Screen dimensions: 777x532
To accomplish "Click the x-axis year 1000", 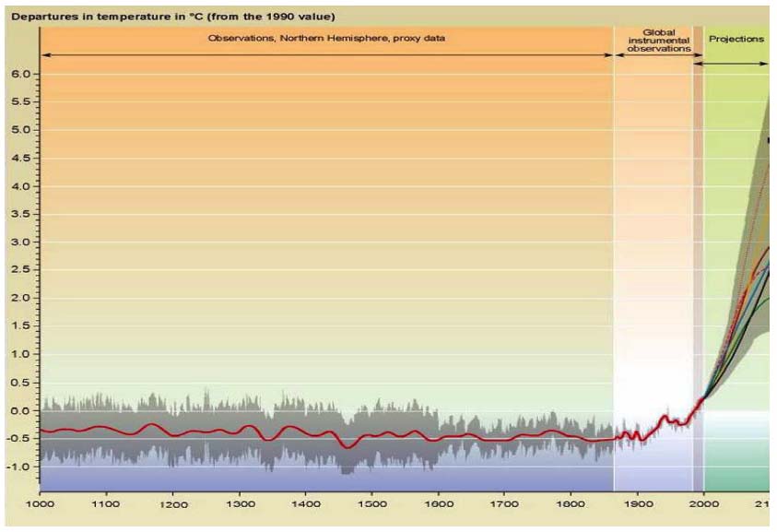I will click(x=40, y=504).
